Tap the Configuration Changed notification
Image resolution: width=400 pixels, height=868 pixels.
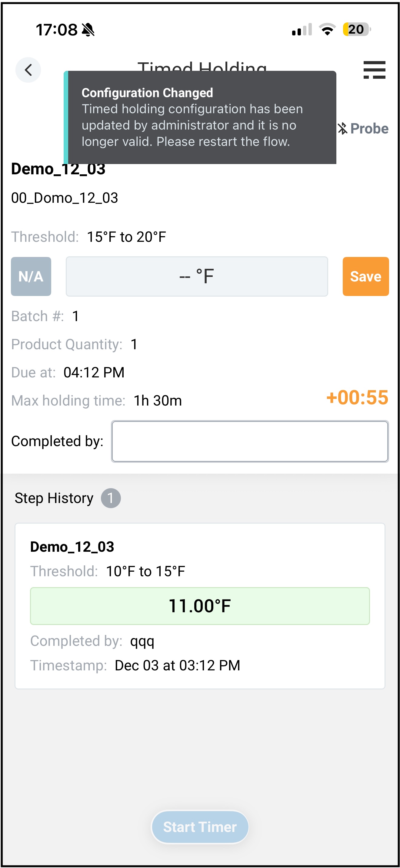click(x=200, y=117)
